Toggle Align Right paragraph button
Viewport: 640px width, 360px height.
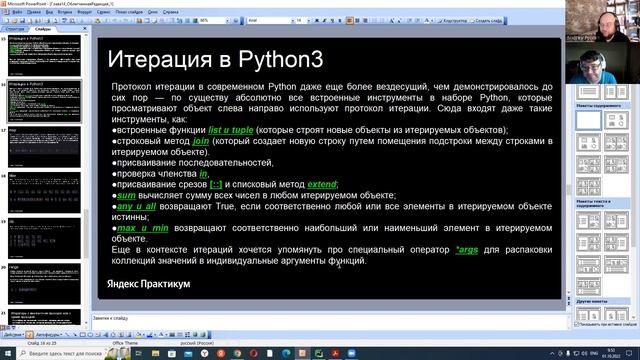(x=365, y=20)
